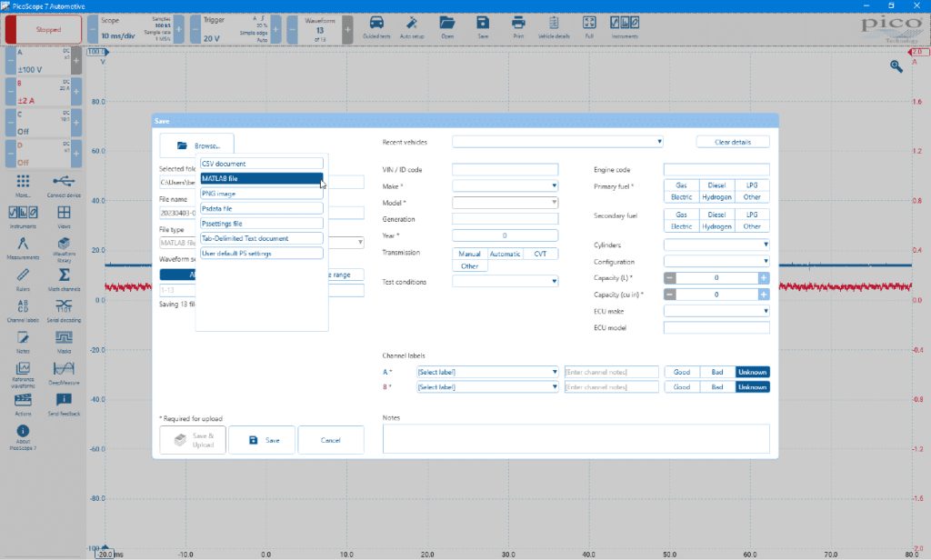Choose Psdata file from file type list
This screenshot has height=560, width=931.
pyautogui.click(x=261, y=208)
